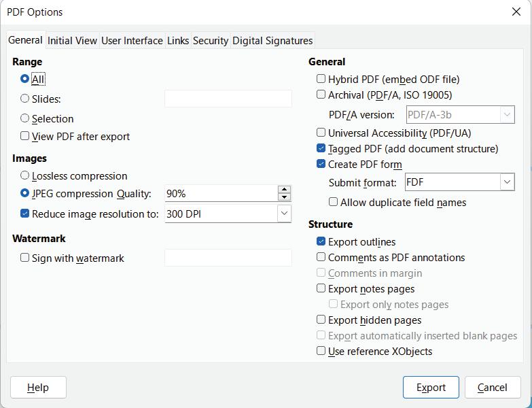
Task: Open the Initial View tab
Action: coord(72,41)
